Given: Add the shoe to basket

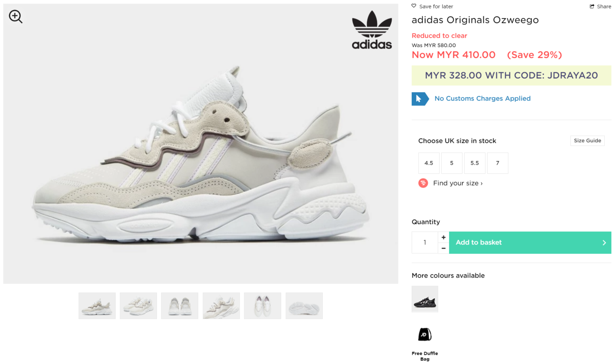Looking at the screenshot, I should [x=530, y=243].
